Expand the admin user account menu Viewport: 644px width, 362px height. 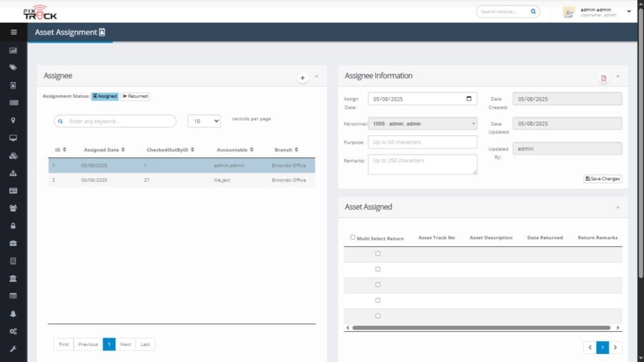pyautogui.click(x=630, y=11)
